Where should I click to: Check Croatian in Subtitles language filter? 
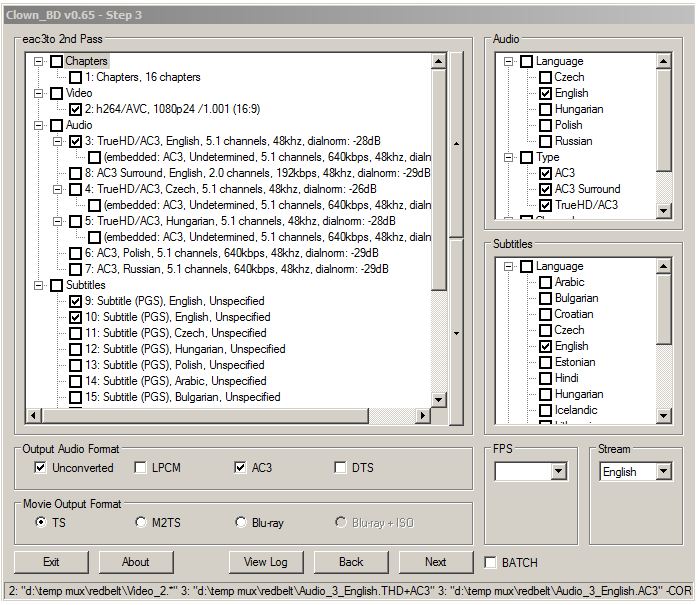545,315
